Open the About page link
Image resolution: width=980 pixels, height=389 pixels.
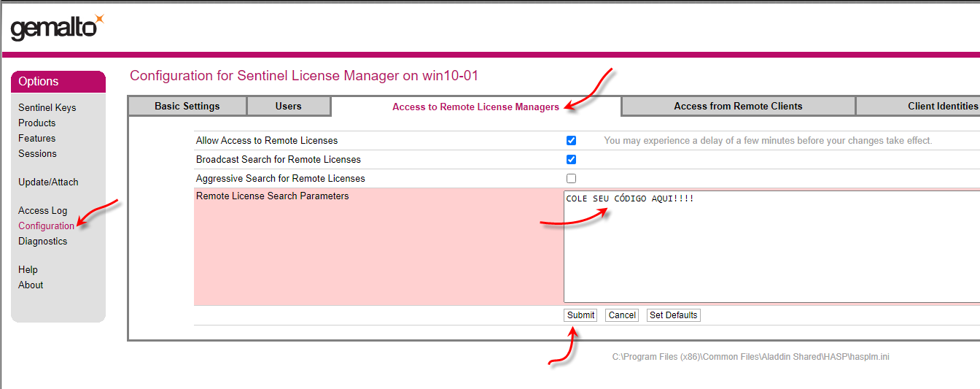click(31, 285)
